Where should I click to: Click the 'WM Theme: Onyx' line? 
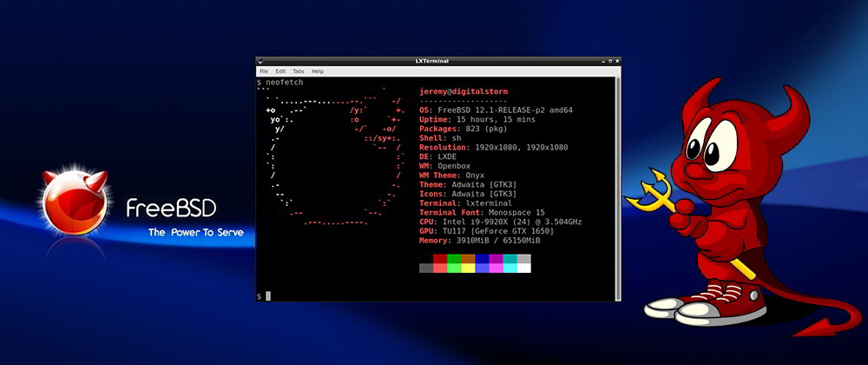(451, 176)
